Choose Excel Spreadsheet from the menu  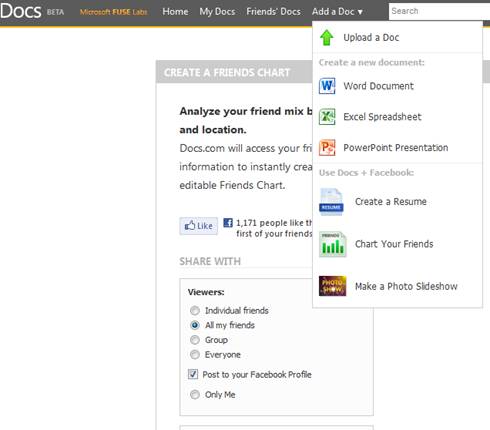click(x=397, y=117)
